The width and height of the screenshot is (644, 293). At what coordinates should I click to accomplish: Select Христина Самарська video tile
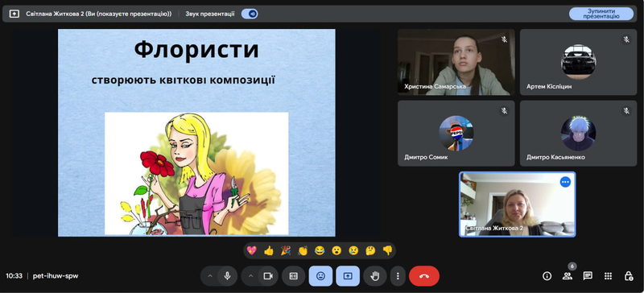[x=456, y=62]
